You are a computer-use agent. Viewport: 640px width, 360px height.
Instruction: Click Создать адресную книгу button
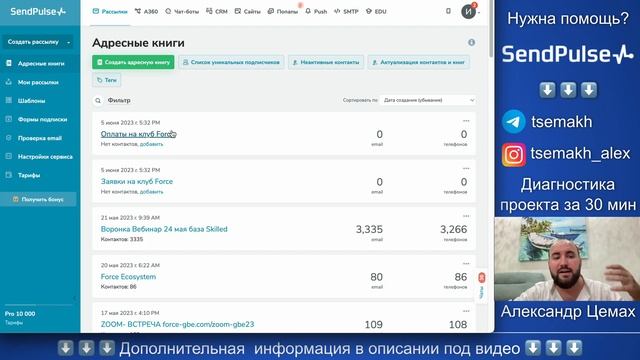[133, 62]
